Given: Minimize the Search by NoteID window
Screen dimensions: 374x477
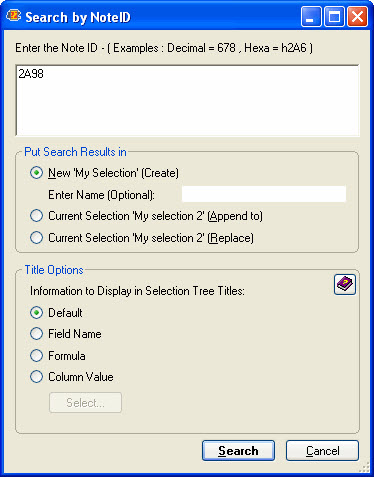Looking at the screenshot, I should [311, 16].
